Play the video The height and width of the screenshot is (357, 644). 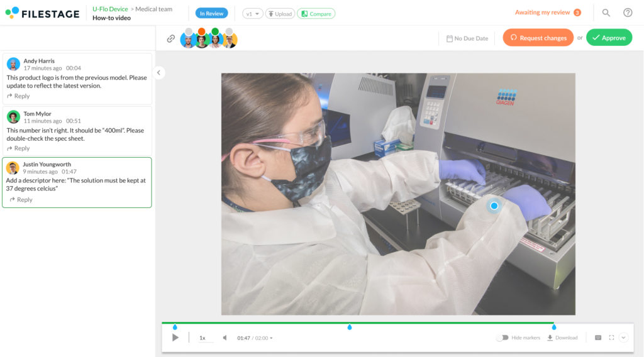pyautogui.click(x=175, y=338)
